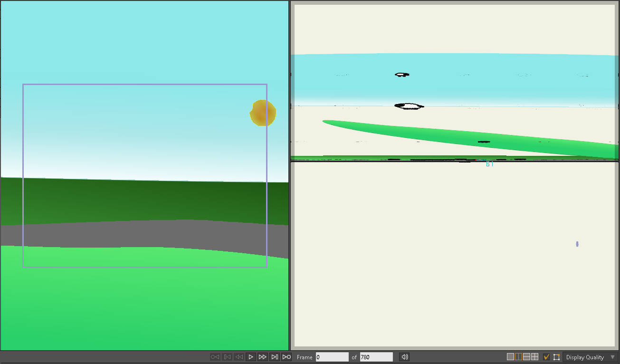The height and width of the screenshot is (364, 620).
Task: Switch to single view layout
Action: pos(510,357)
